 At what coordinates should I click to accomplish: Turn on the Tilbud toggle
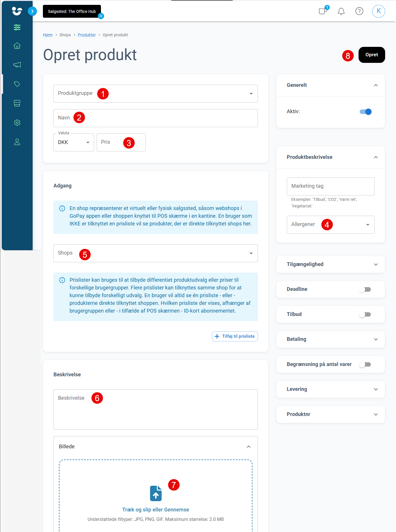coord(365,314)
